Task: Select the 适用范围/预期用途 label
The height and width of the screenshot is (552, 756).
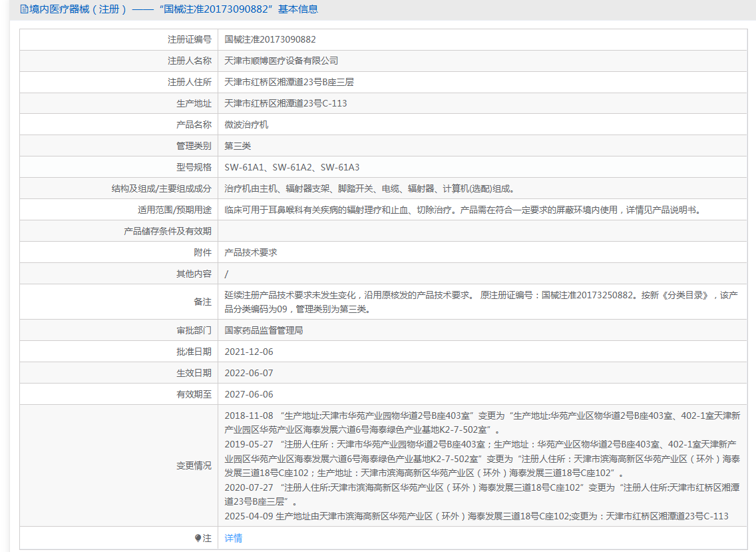Action: (x=174, y=210)
